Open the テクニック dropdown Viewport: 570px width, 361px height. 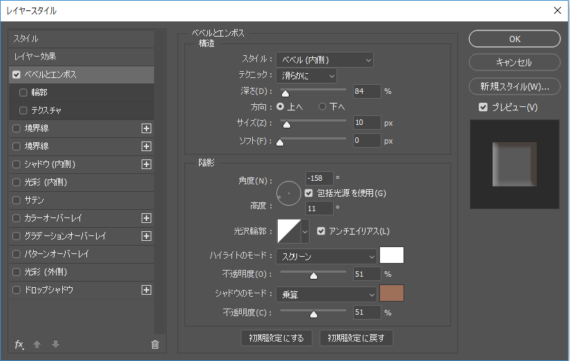306,76
